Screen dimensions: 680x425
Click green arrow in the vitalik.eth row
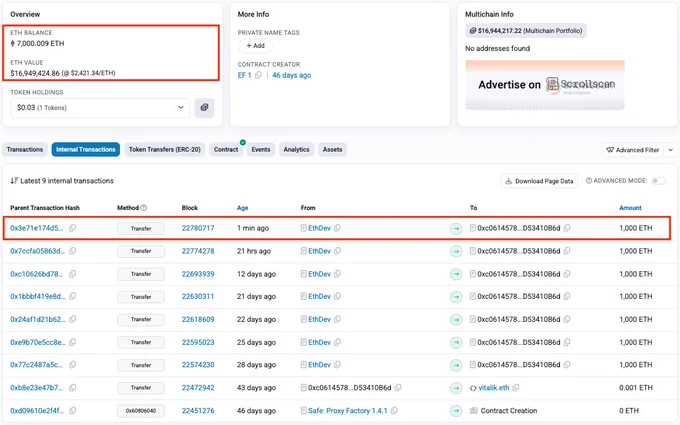point(456,388)
